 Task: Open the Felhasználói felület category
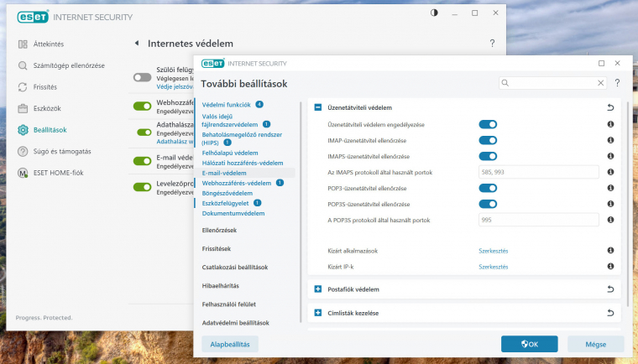pyautogui.click(x=228, y=304)
